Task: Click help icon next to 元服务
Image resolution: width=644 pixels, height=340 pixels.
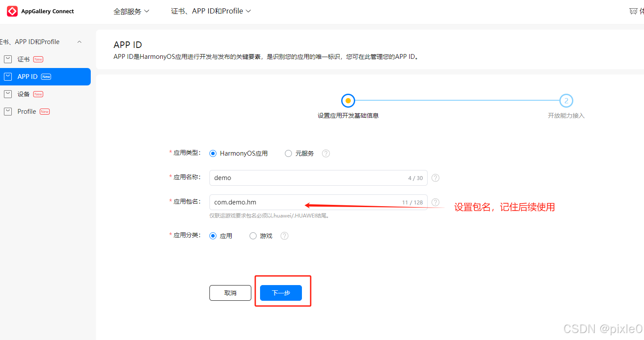Action: click(326, 153)
